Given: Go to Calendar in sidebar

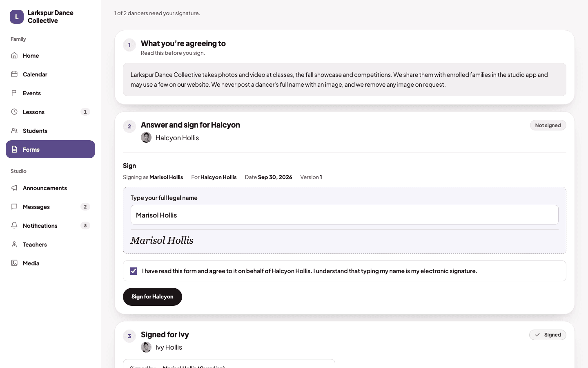Looking at the screenshot, I should pos(50,74).
